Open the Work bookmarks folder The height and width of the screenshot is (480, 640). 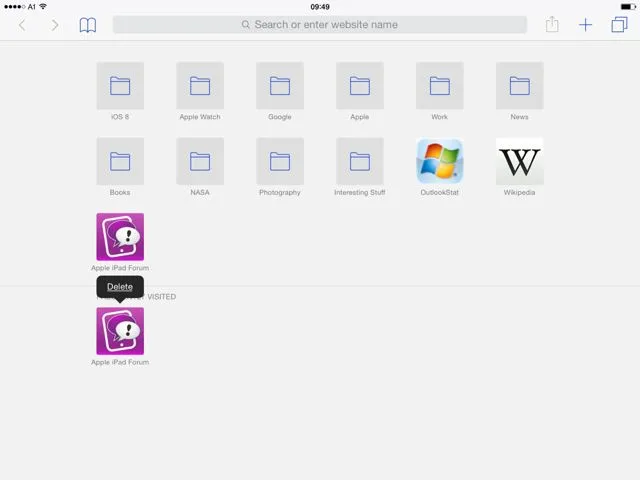coord(440,86)
